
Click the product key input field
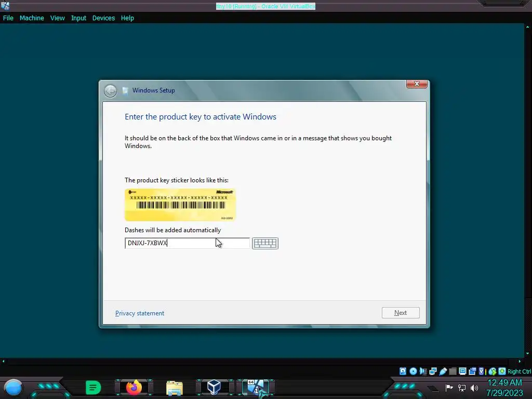(x=187, y=243)
